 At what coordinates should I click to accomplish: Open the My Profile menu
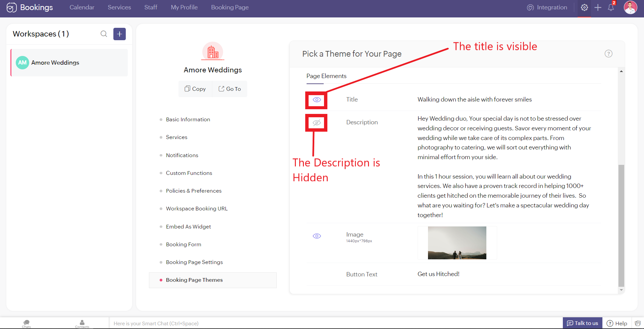[184, 7]
